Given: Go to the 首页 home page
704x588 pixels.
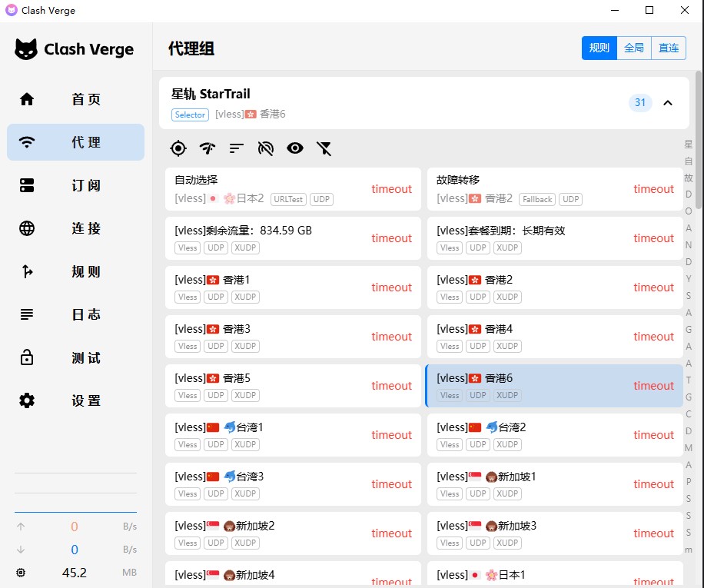Looking at the screenshot, I should (x=75, y=99).
